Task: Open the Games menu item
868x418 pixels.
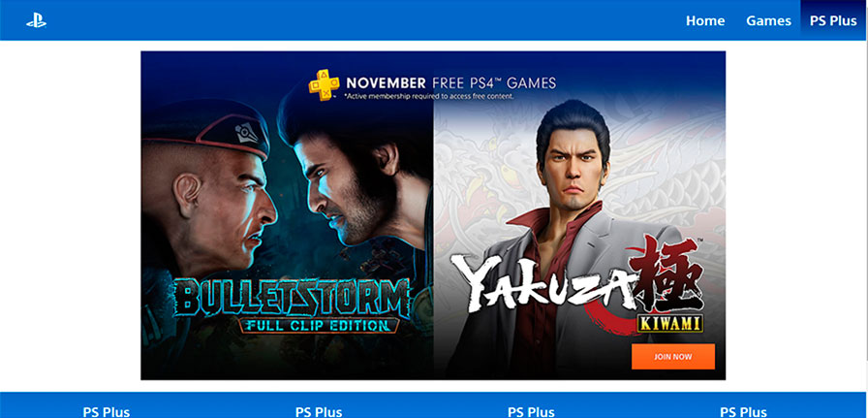Action: point(768,20)
